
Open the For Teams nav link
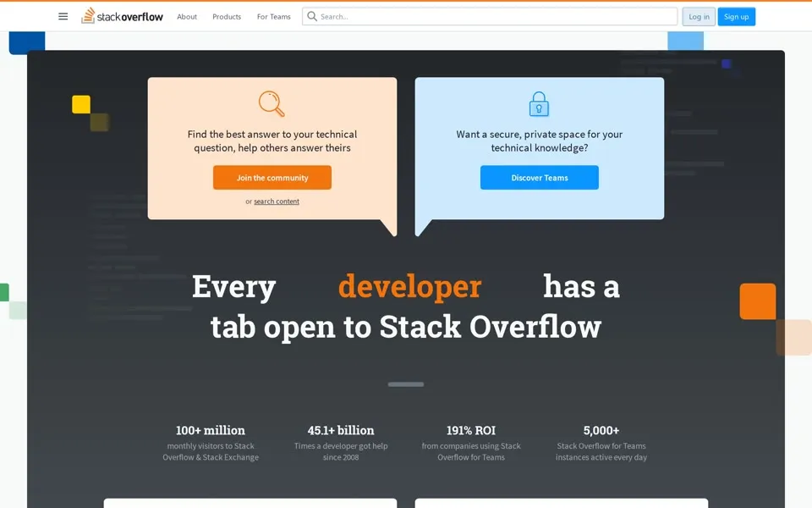[274, 17]
